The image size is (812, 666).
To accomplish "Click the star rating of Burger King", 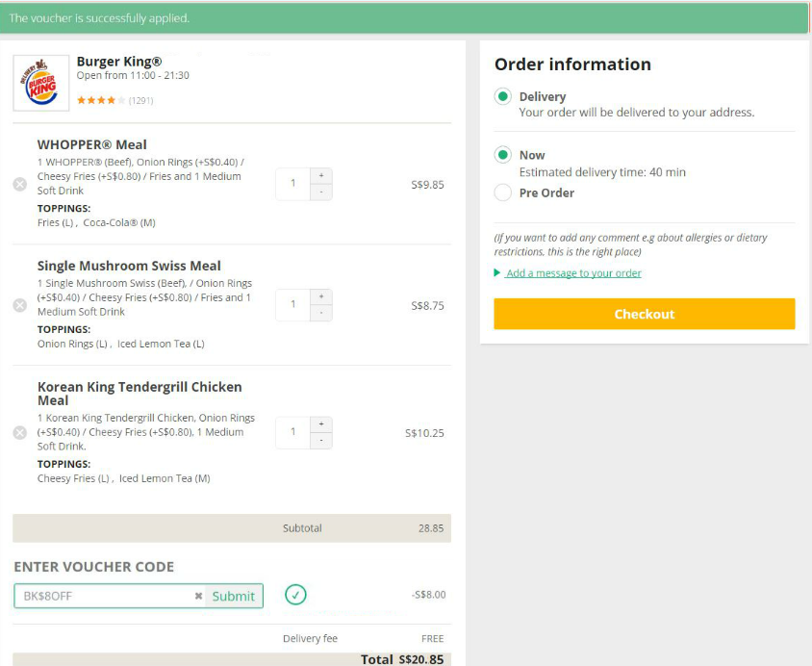I will 101,100.
